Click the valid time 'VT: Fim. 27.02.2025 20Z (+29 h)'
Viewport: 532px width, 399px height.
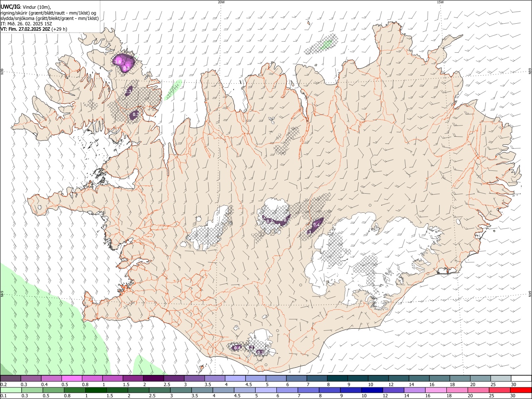(x=34, y=30)
